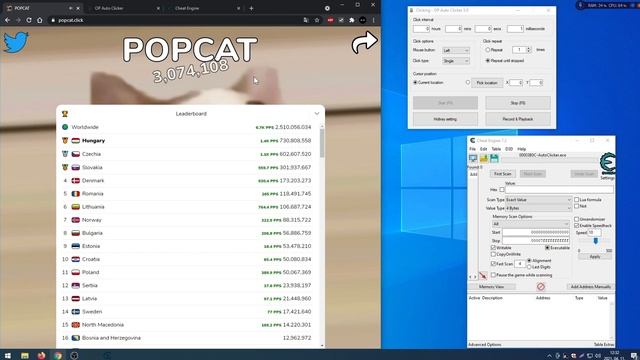Open the Click type dropdown in Auto Clicker
The width and height of the screenshot is (640, 360).
[x=456, y=61]
